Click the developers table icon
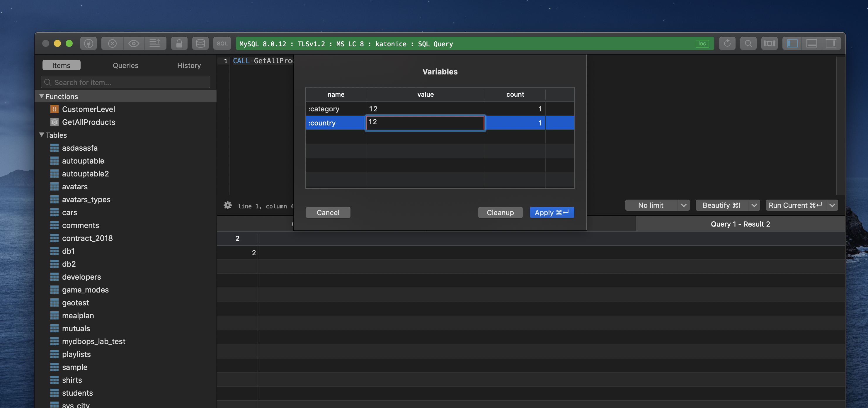The image size is (868, 408). tap(54, 277)
